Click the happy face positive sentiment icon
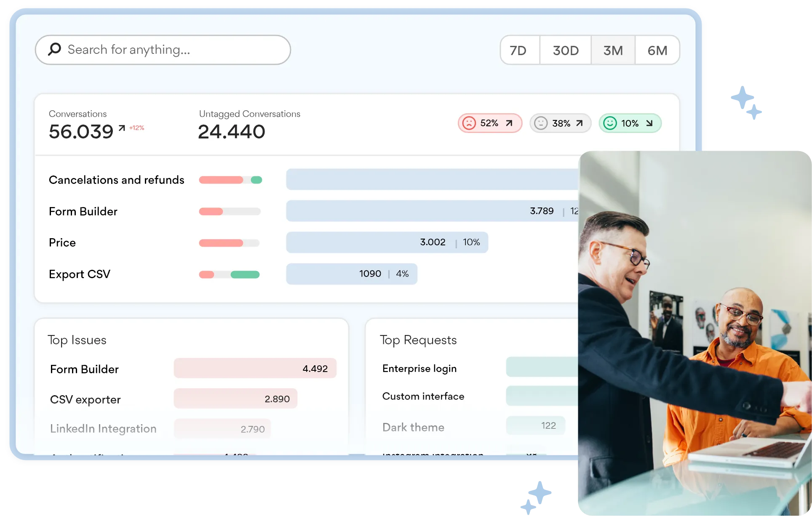The image size is (812, 521). click(609, 123)
